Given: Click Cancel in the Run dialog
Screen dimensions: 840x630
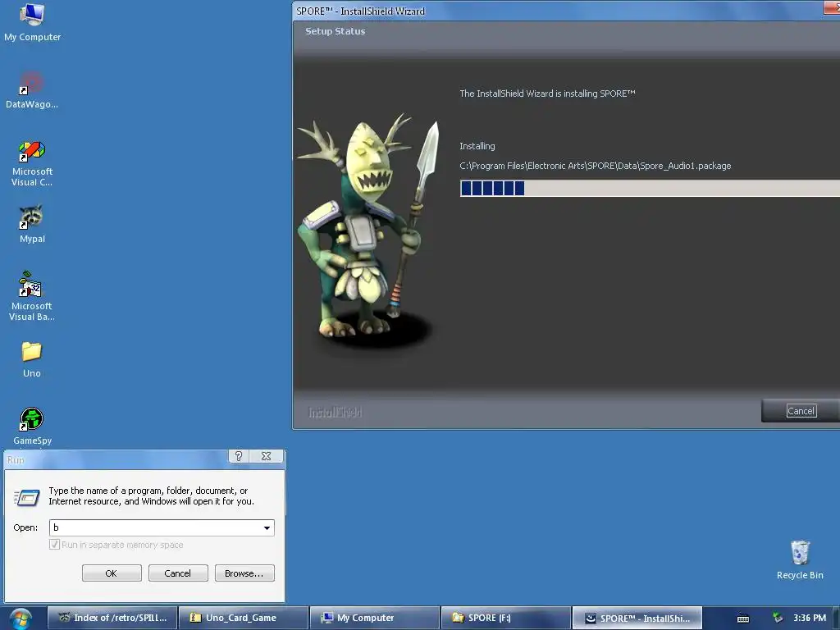Looking at the screenshot, I should click(178, 573).
